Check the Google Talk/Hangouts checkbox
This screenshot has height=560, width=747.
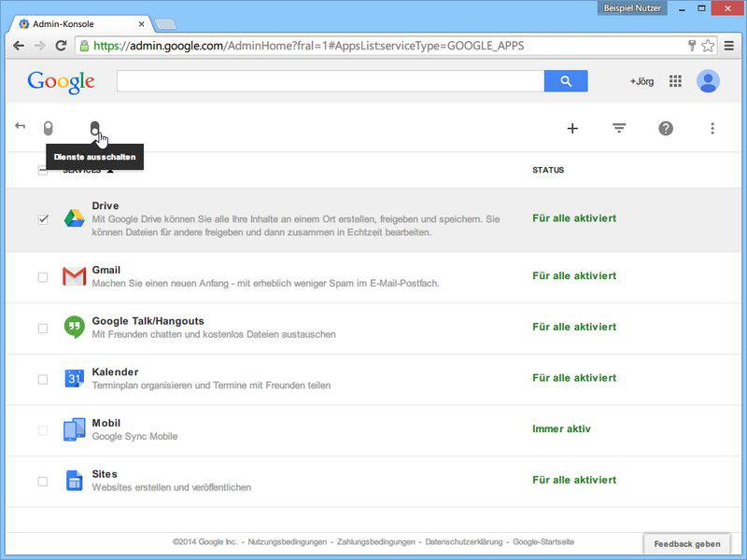[x=43, y=329]
